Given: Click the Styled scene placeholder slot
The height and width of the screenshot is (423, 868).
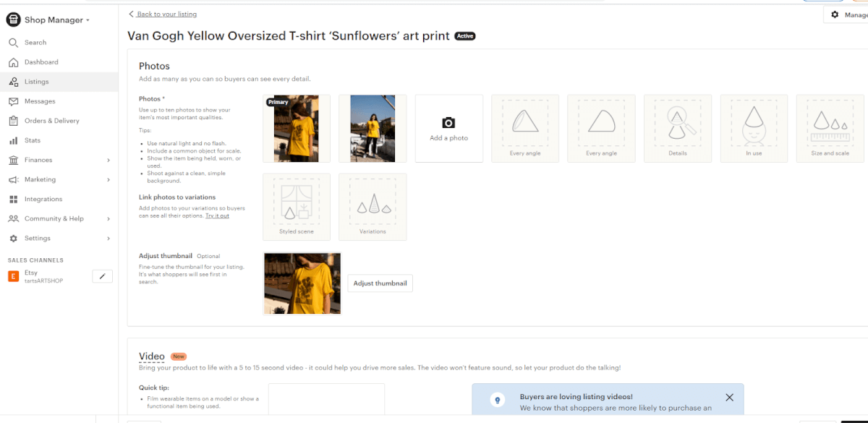Looking at the screenshot, I should coord(297,207).
